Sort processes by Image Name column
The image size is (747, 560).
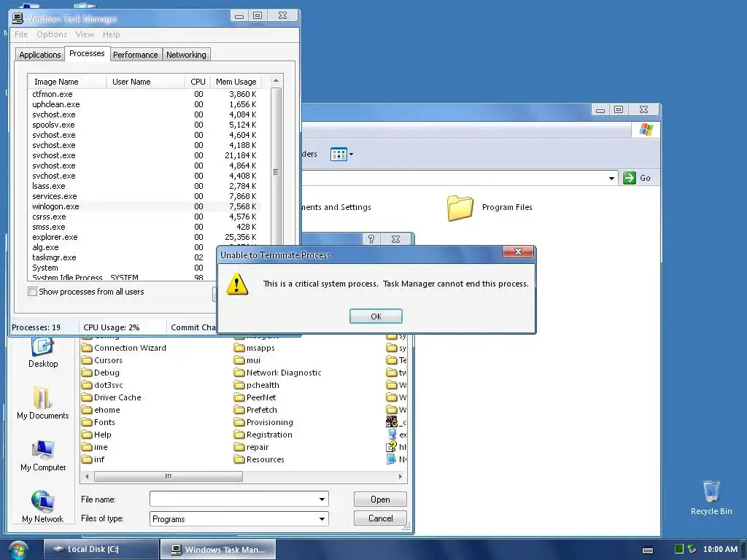67,82
